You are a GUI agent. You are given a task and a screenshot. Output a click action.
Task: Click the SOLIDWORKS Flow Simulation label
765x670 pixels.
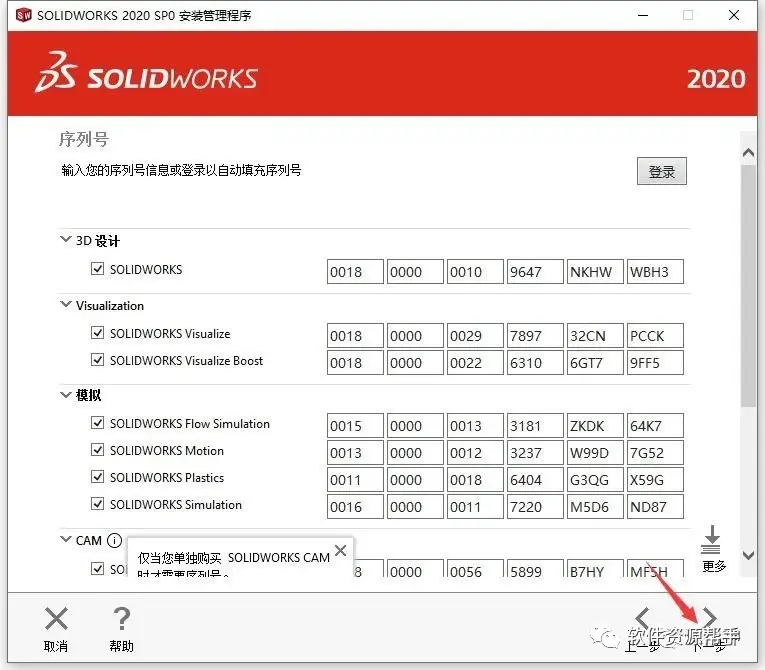tap(190, 423)
